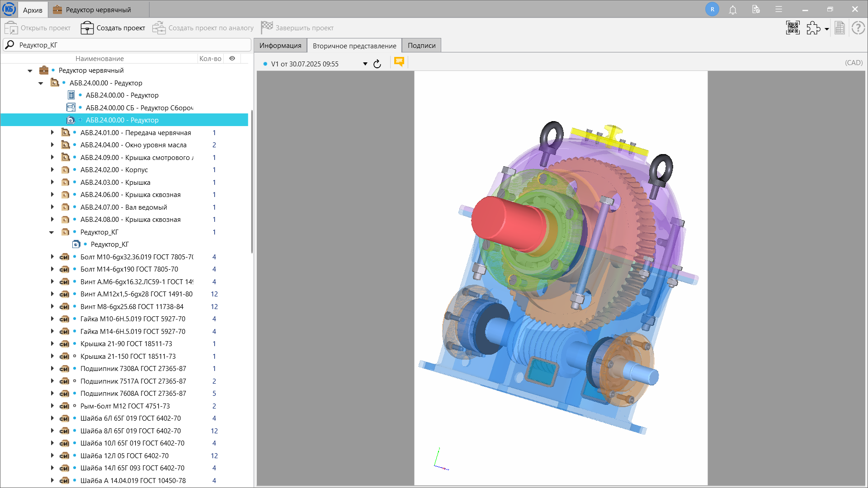This screenshot has width=868, height=488.
Task: Collapse the Редуктор червячный root node
Action: coord(30,70)
